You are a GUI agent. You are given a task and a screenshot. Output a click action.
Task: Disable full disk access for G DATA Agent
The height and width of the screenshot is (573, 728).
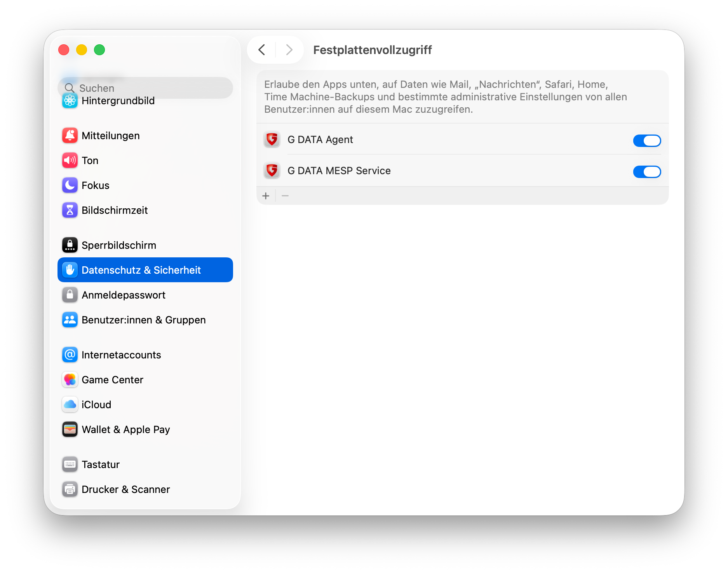[x=647, y=140]
